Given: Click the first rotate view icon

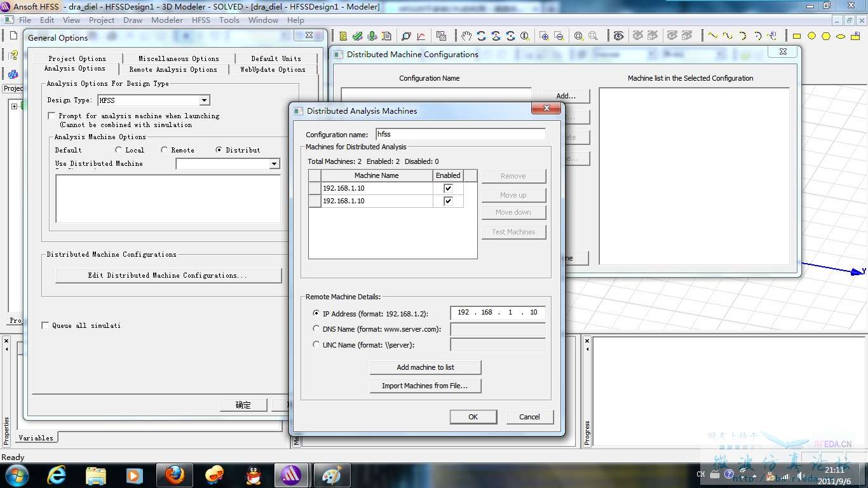Looking at the screenshot, I should tap(481, 36).
